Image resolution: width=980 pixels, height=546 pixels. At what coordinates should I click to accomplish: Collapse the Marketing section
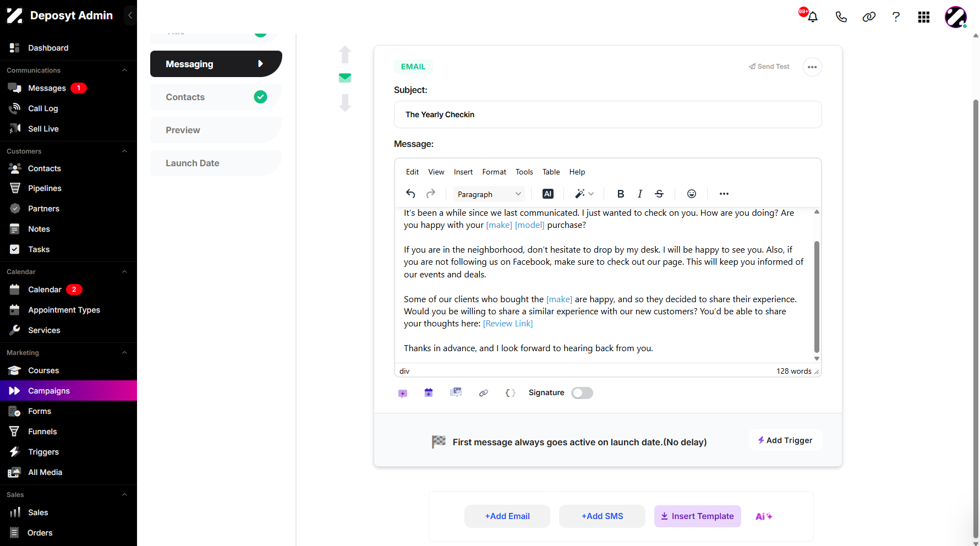tap(124, 353)
